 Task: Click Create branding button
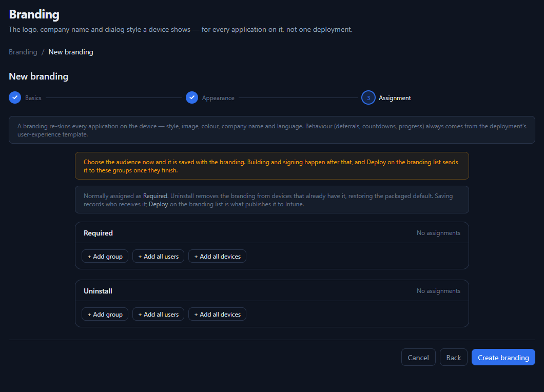pyautogui.click(x=503, y=357)
